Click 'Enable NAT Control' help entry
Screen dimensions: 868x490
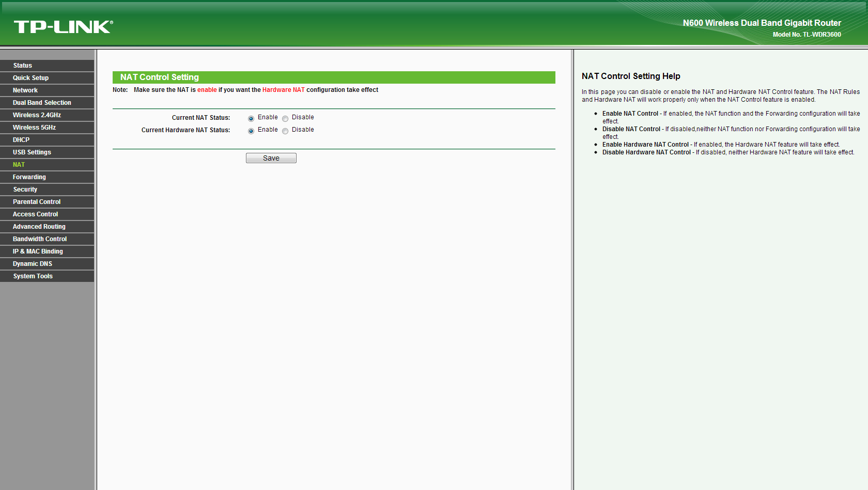coord(630,114)
